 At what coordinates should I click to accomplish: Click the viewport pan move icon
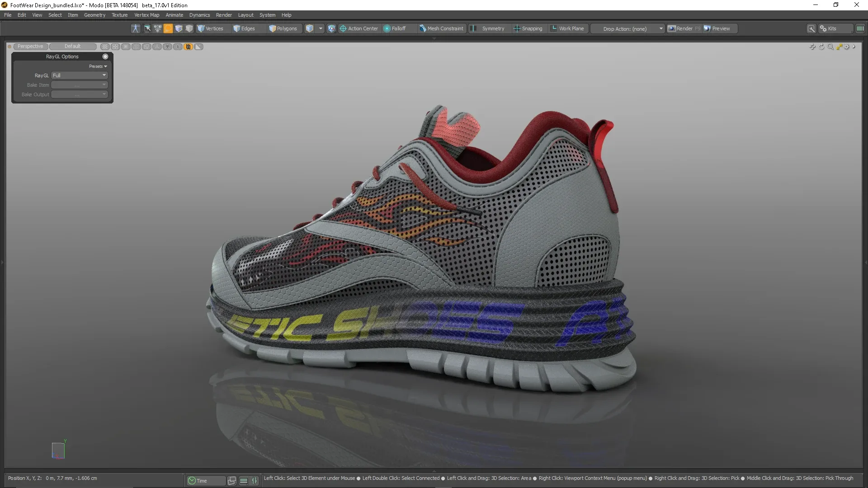point(812,47)
